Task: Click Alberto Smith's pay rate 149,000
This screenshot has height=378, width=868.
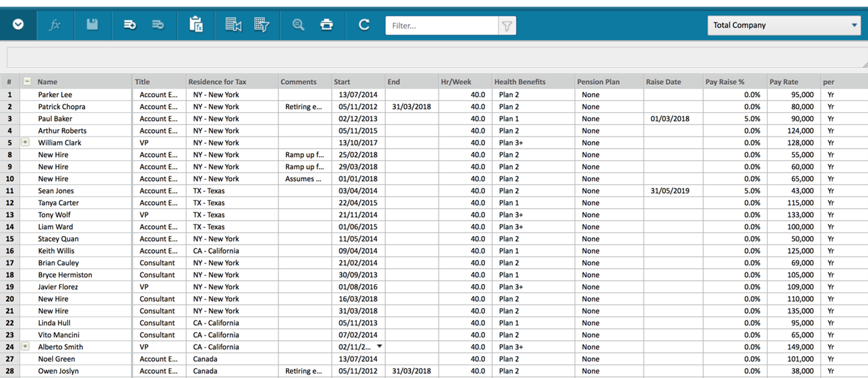Action: [x=800, y=346]
